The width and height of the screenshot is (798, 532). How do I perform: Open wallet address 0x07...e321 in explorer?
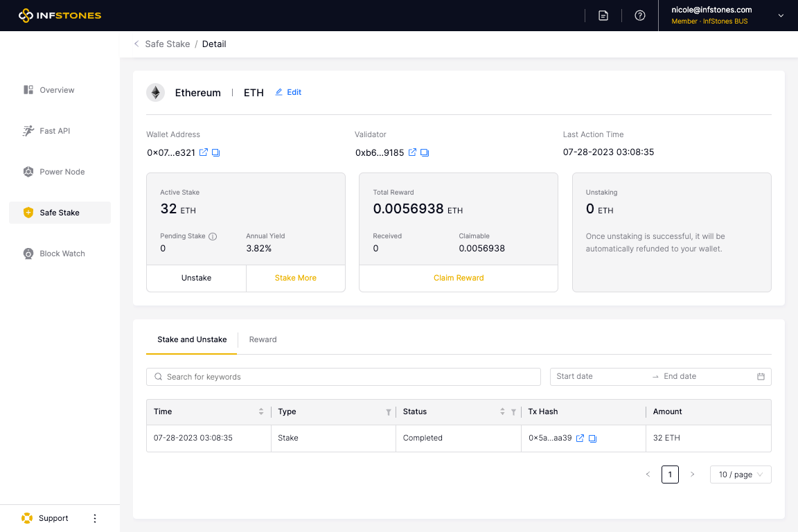[203, 152]
